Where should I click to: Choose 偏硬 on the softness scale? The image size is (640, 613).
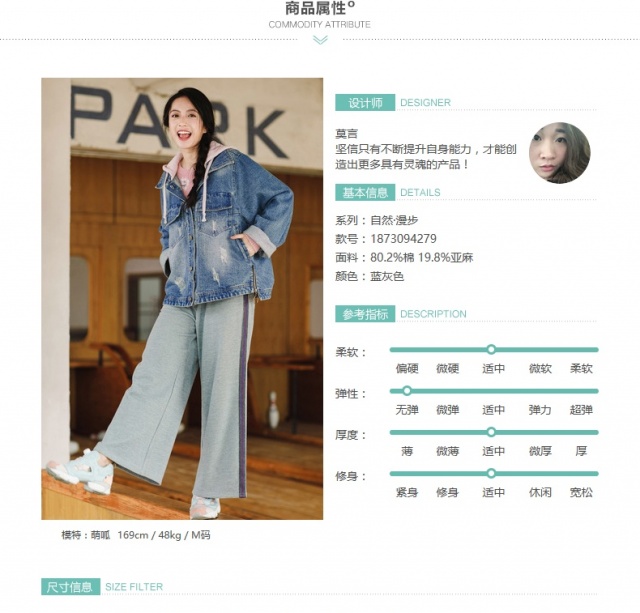407,369
